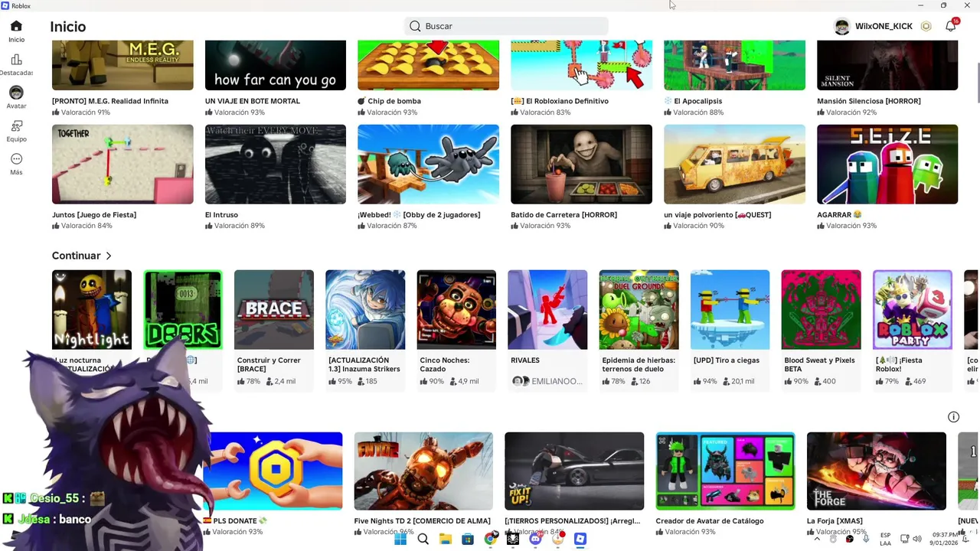Click 'Valoración 83%' under Robloxiano Definitivo
Image resolution: width=980 pixels, height=551 pixels.
click(x=541, y=112)
